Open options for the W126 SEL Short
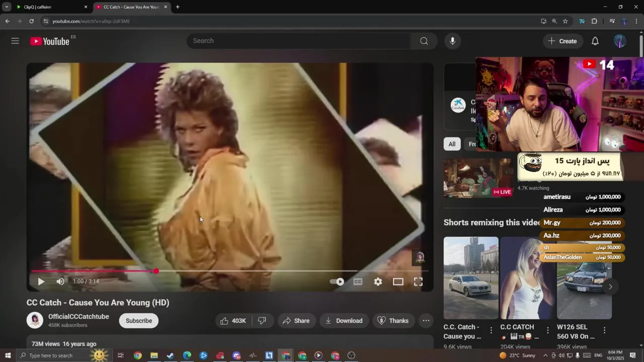The height and width of the screenshot is (362, 644). [x=604, y=330]
